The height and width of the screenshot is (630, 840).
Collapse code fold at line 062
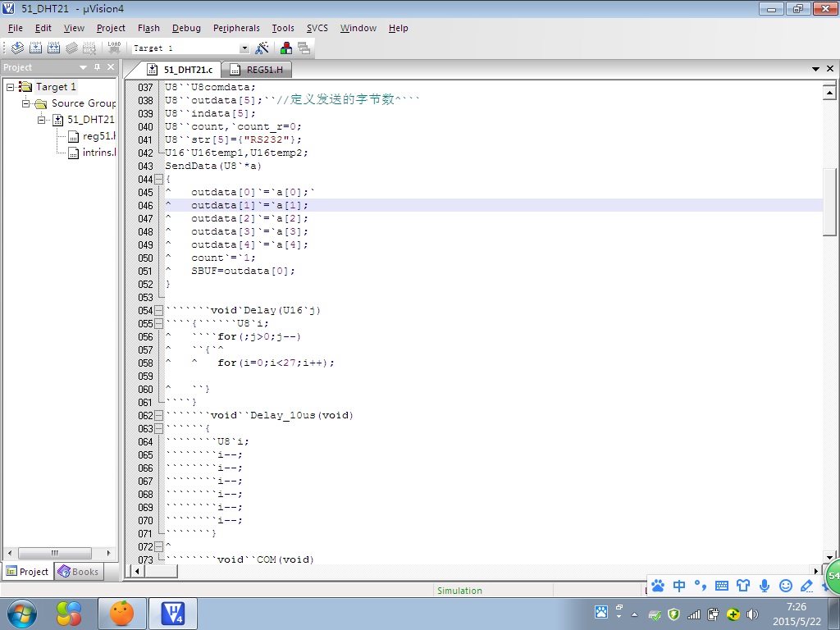point(158,416)
